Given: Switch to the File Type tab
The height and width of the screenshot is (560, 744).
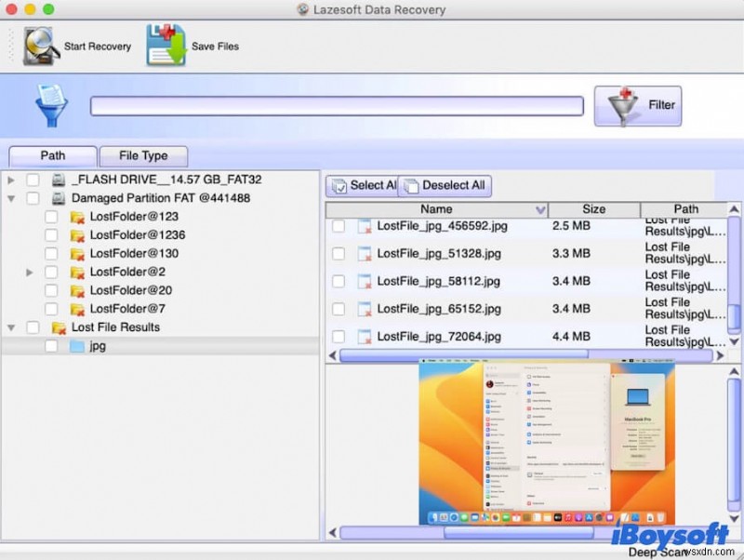Looking at the screenshot, I should pyautogui.click(x=143, y=156).
